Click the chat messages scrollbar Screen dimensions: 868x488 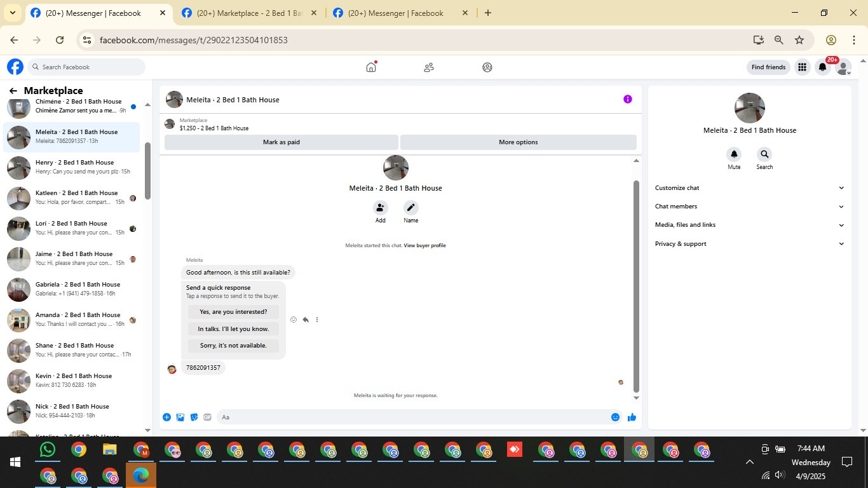[636, 286]
